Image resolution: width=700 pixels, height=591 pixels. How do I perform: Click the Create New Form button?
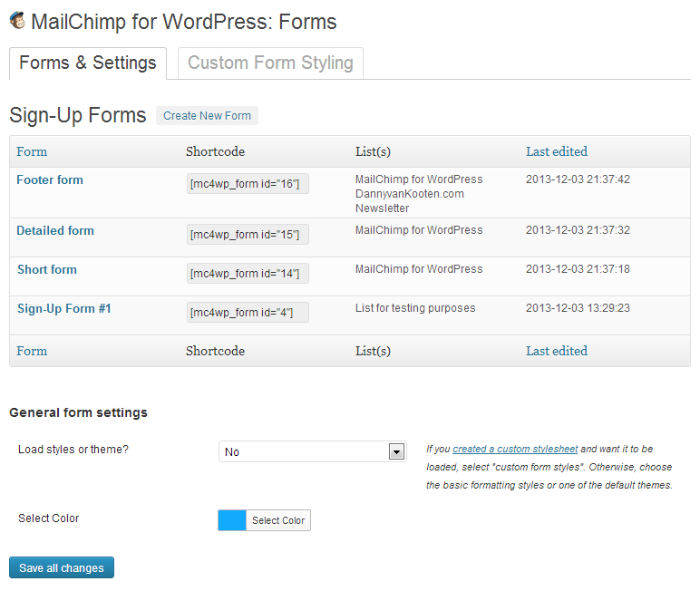[207, 116]
